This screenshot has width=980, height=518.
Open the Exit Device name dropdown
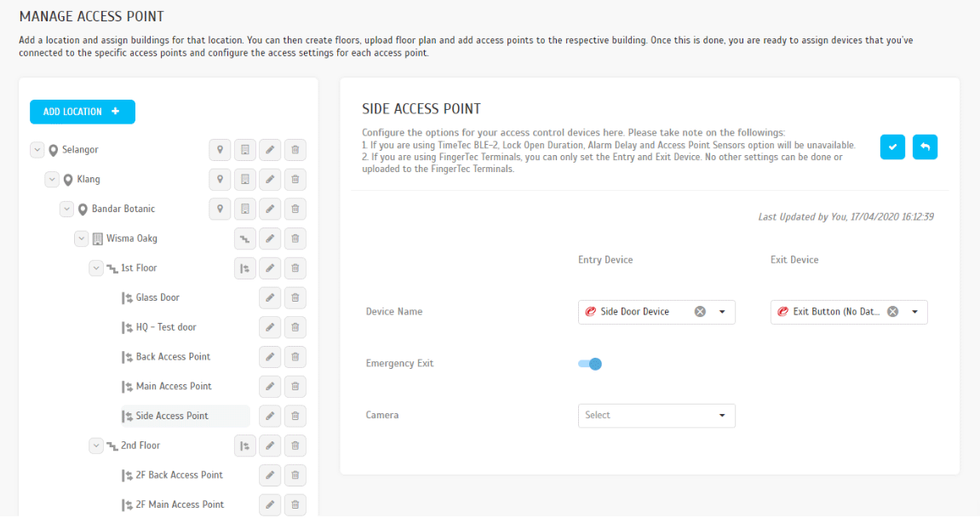pyautogui.click(x=914, y=312)
